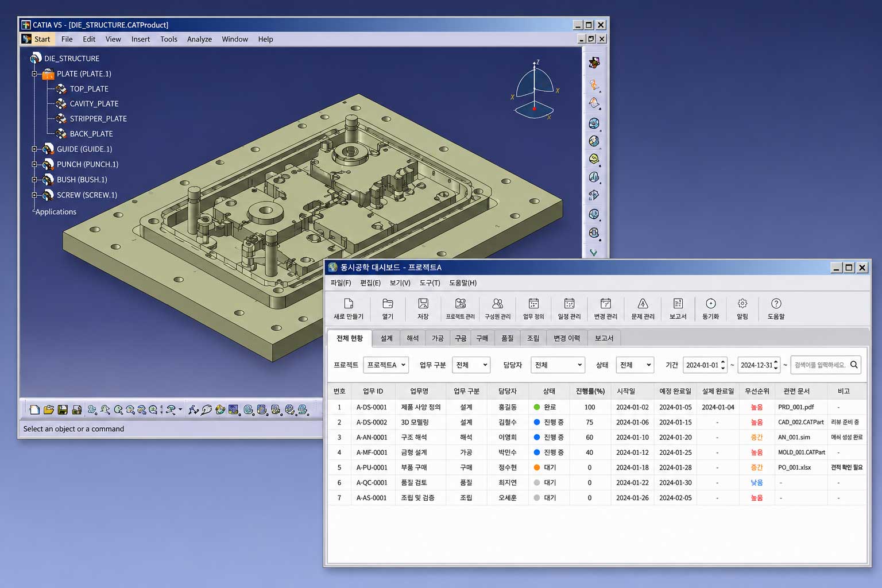Click the 예정 완료일 column header
The height and width of the screenshot is (588, 882).
pos(675,391)
